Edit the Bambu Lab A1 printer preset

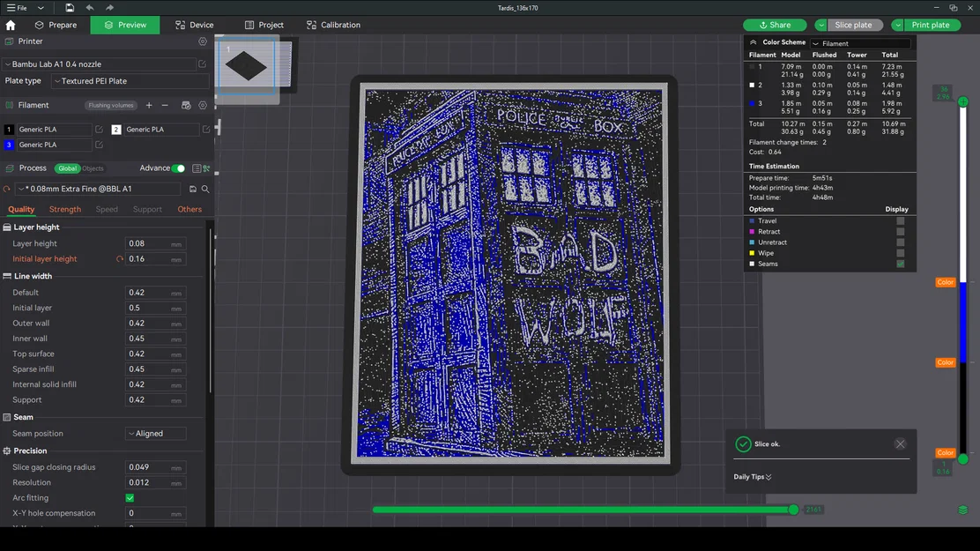click(202, 63)
